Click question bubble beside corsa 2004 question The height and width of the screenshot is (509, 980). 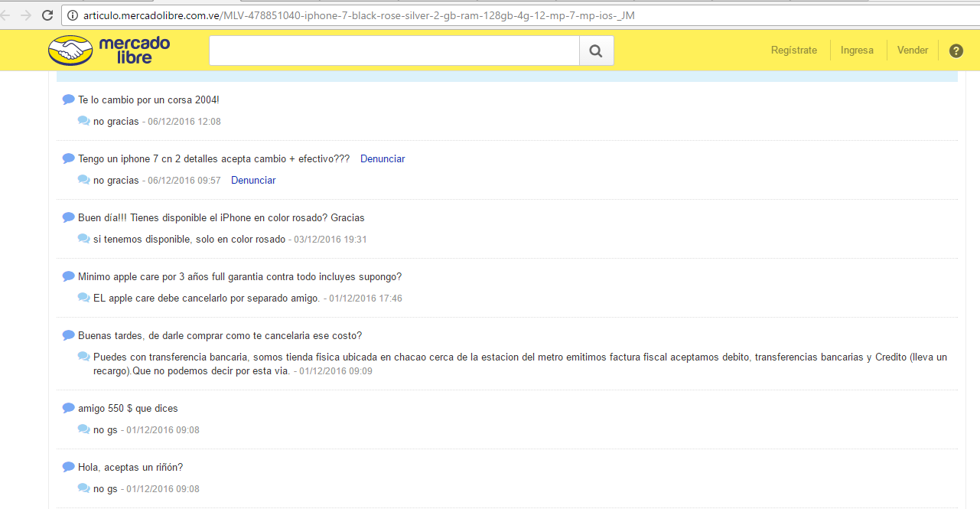[69, 100]
